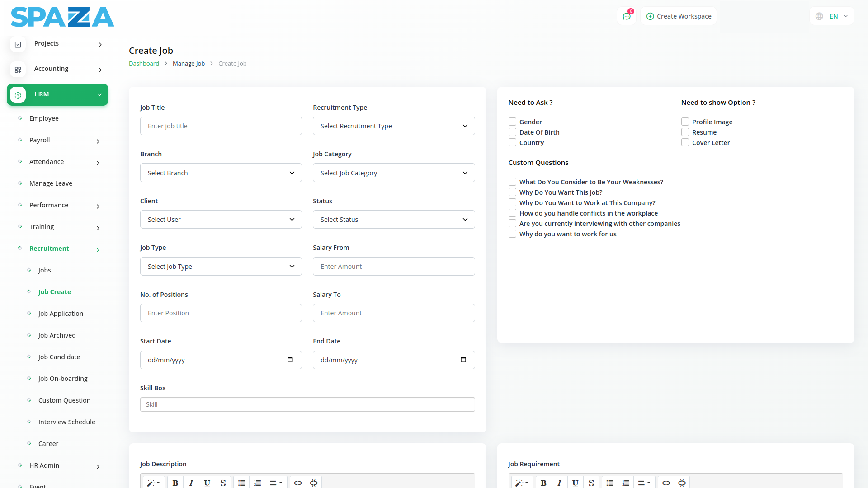Image resolution: width=868 pixels, height=488 pixels.
Task: Click unordered list icon in Job Description toolbar
Action: (241, 483)
